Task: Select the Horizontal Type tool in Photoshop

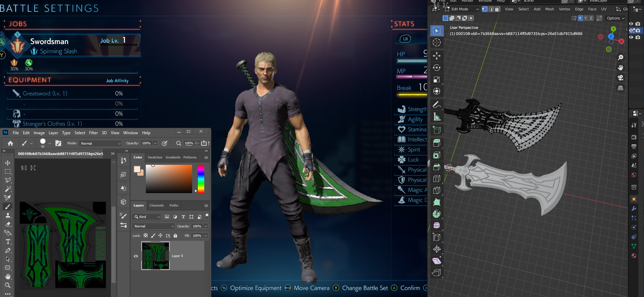Action: (8, 242)
